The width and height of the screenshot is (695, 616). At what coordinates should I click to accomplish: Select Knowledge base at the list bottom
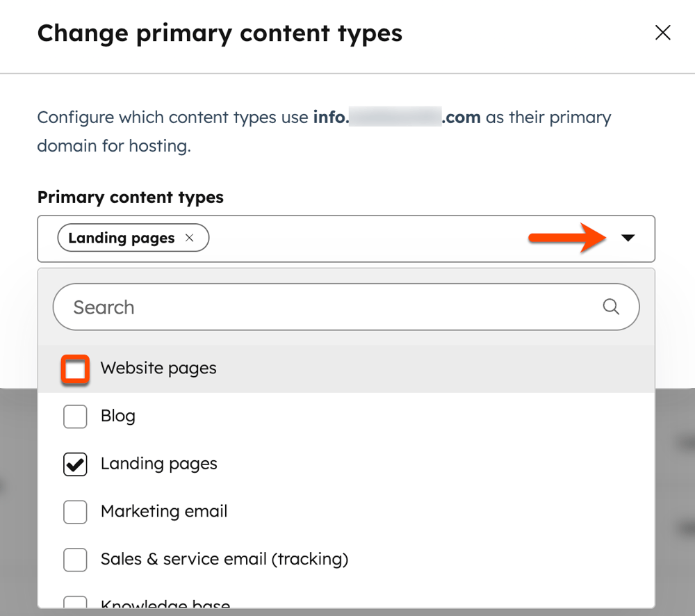[x=165, y=603]
